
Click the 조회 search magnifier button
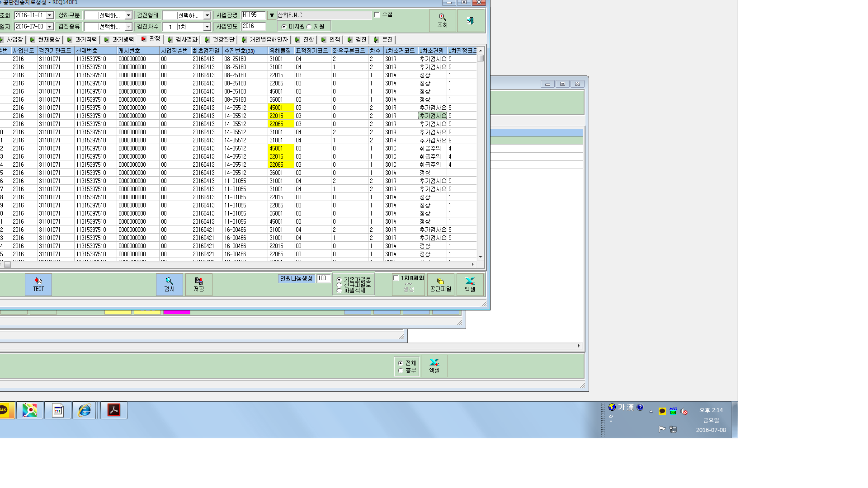(442, 21)
